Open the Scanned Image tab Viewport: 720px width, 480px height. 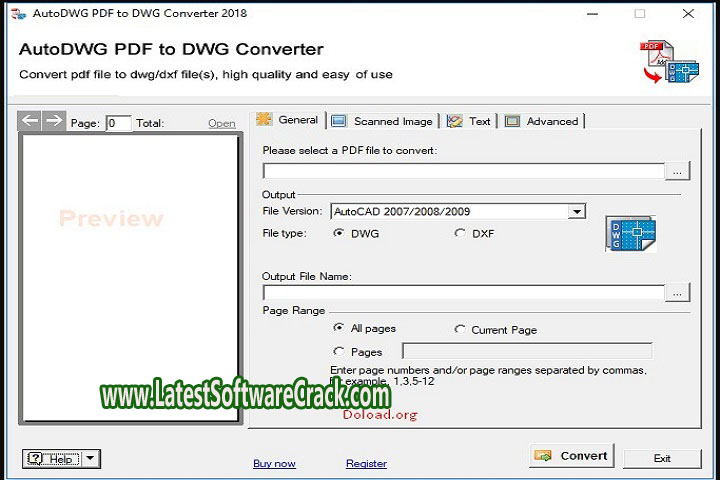(x=382, y=121)
